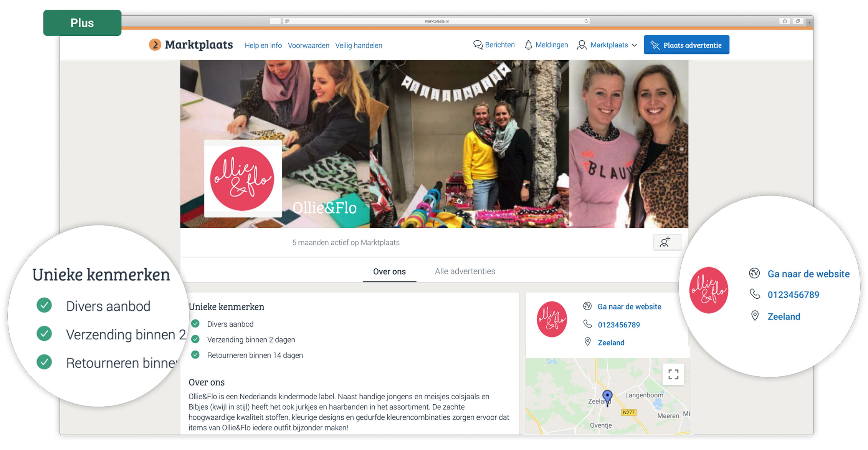Viewport: 868px width, 450px height.
Task: Click checkmark beside Retourneren binnen 14 dagen
Action: click(x=195, y=355)
